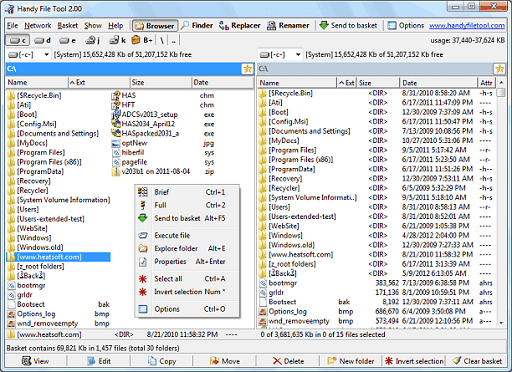Image resolution: width=512 pixels, height=372 pixels.
Task: Open the Help menu
Action: point(115,26)
